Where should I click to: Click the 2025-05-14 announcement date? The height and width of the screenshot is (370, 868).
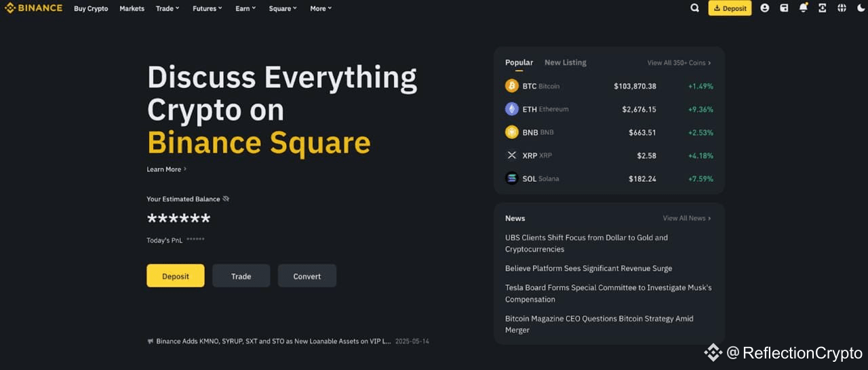tap(412, 342)
